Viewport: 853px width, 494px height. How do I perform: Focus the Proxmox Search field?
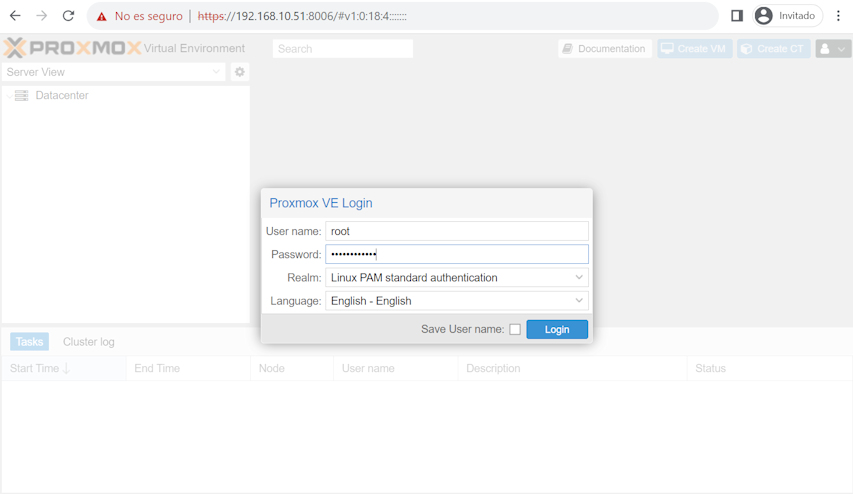343,48
